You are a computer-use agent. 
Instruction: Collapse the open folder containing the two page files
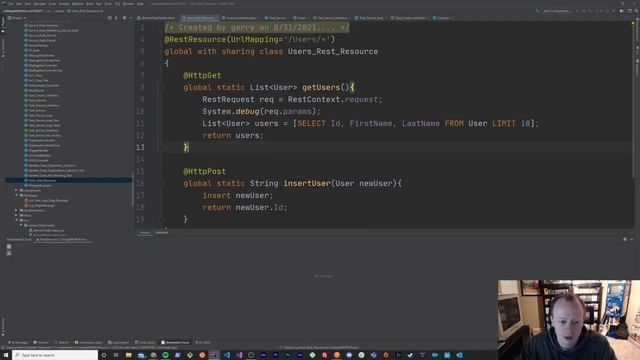point(16,196)
